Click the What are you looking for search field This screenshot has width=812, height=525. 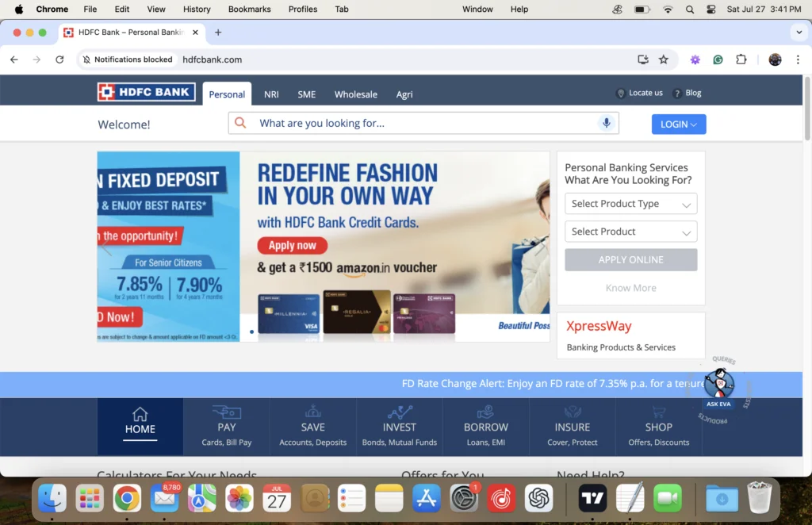[x=423, y=123]
